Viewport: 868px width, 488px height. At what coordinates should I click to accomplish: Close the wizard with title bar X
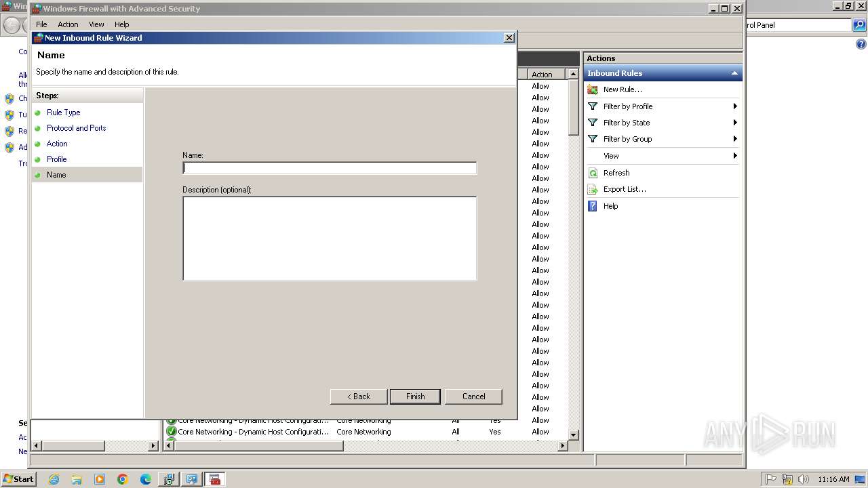509,38
